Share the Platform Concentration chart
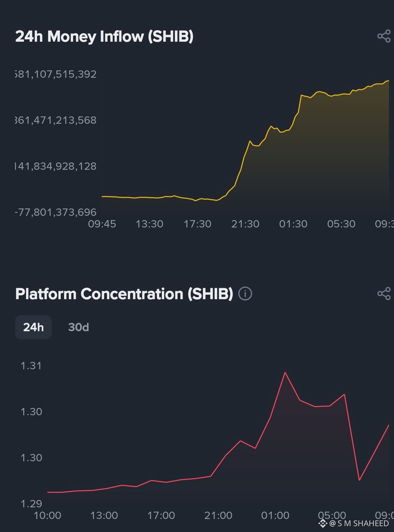 384,294
